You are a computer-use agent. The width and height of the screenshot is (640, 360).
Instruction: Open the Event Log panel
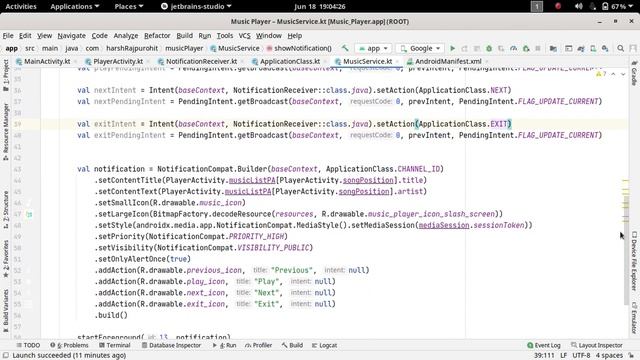pos(544,345)
